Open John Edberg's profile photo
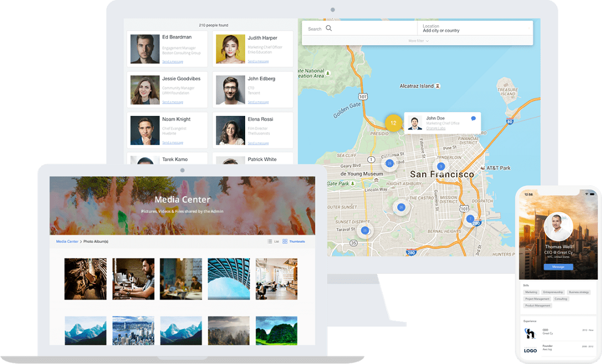This screenshot has height=364, width=602. pos(230,90)
